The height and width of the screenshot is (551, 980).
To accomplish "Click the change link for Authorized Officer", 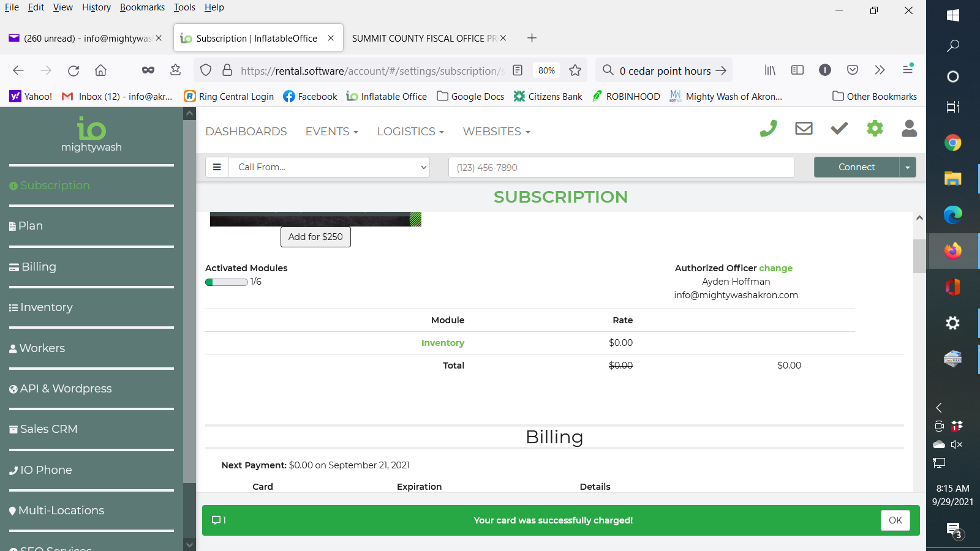I will (x=775, y=268).
